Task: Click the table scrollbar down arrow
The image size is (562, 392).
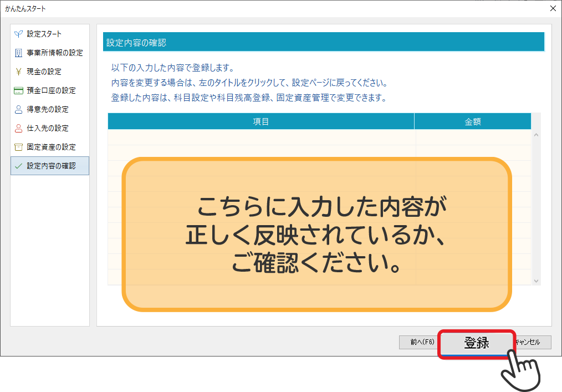Action: [x=536, y=281]
